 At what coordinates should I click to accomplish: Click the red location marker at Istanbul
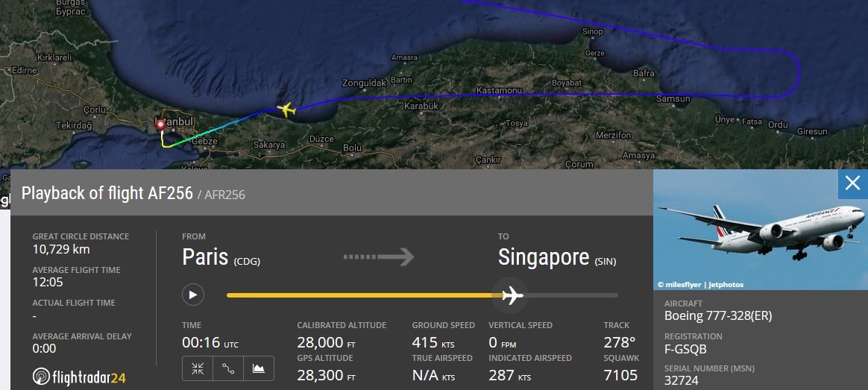tap(160, 125)
